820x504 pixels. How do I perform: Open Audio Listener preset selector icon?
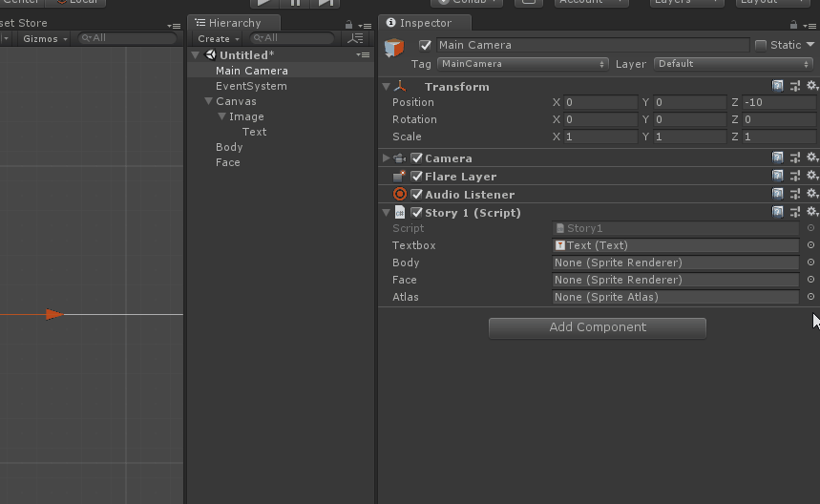pyautogui.click(x=795, y=194)
